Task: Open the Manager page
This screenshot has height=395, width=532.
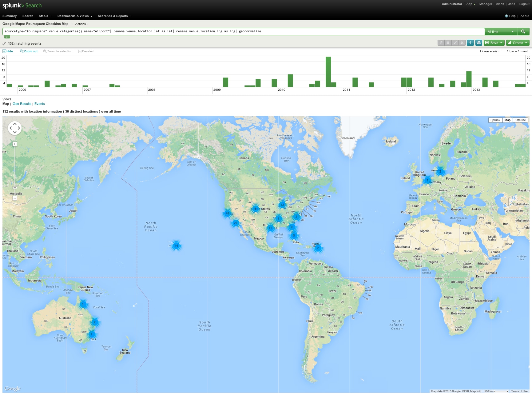Action: tap(486, 4)
